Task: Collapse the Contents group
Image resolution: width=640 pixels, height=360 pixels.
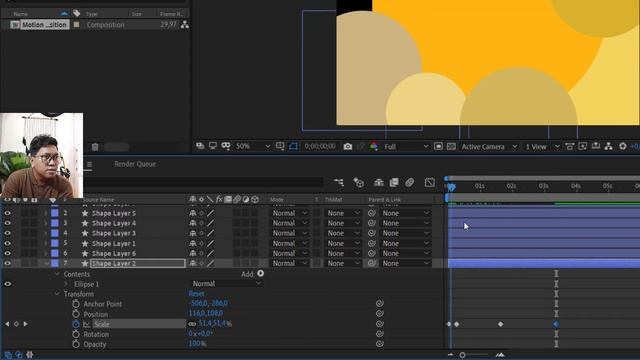Action: coord(57,274)
